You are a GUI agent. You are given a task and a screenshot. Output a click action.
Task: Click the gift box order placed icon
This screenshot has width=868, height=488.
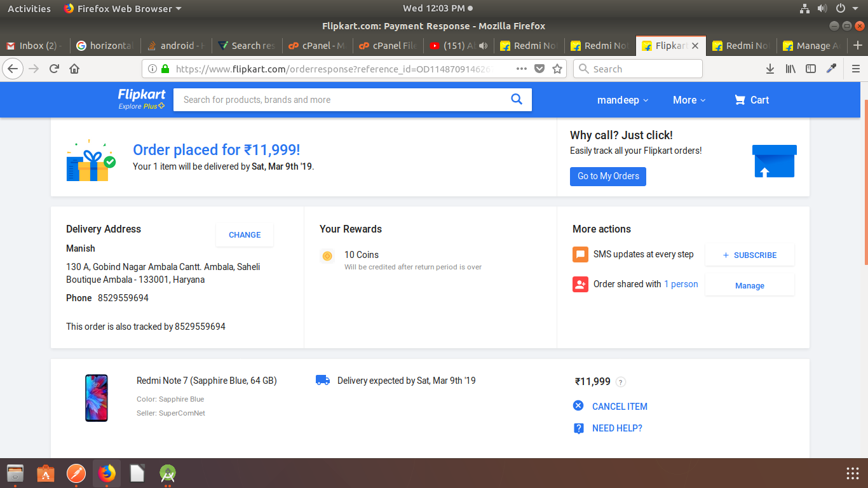click(x=91, y=161)
